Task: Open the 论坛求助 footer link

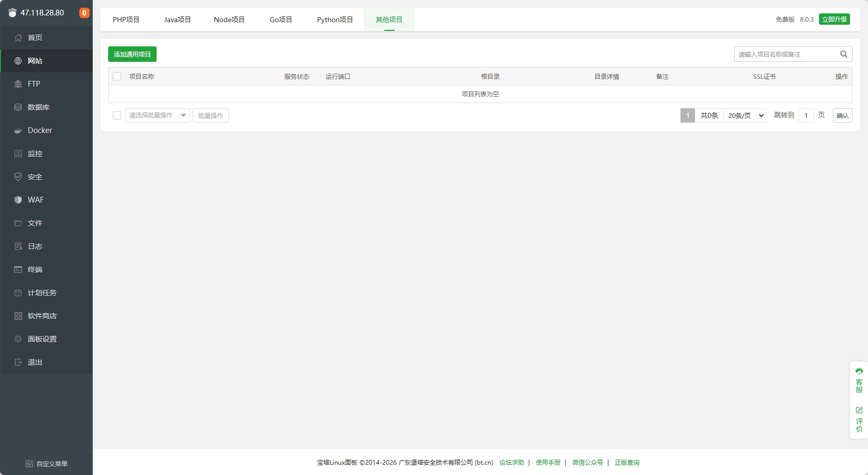Action: pos(512,463)
